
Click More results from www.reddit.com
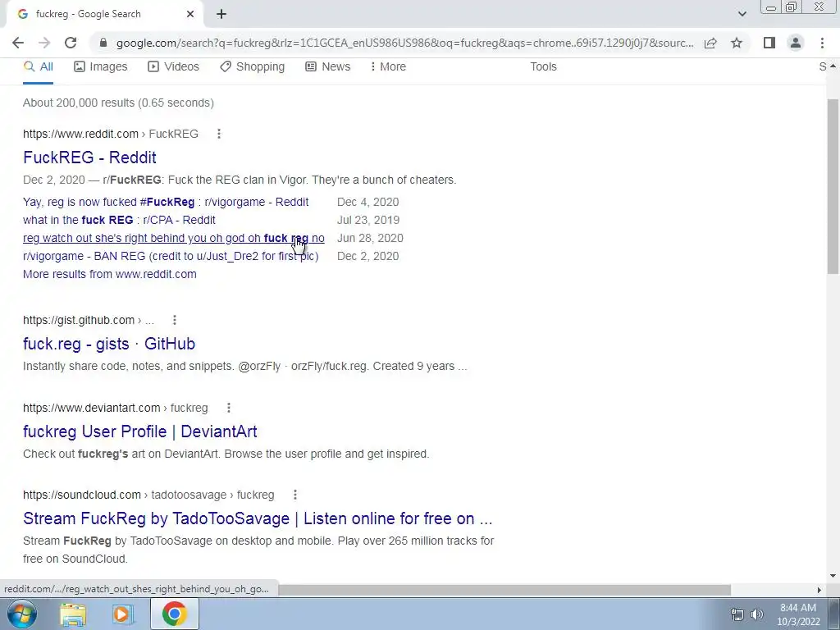click(110, 274)
